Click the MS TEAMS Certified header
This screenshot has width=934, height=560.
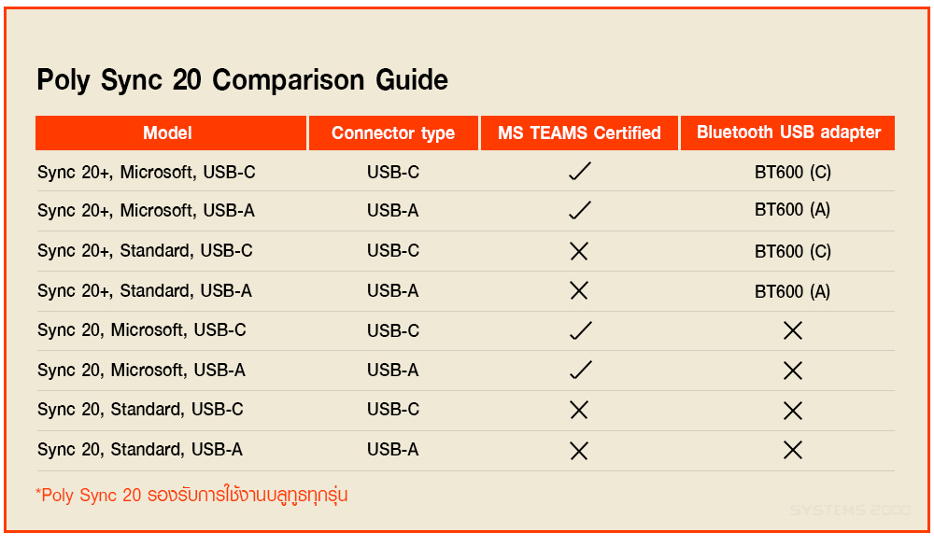[x=579, y=133]
